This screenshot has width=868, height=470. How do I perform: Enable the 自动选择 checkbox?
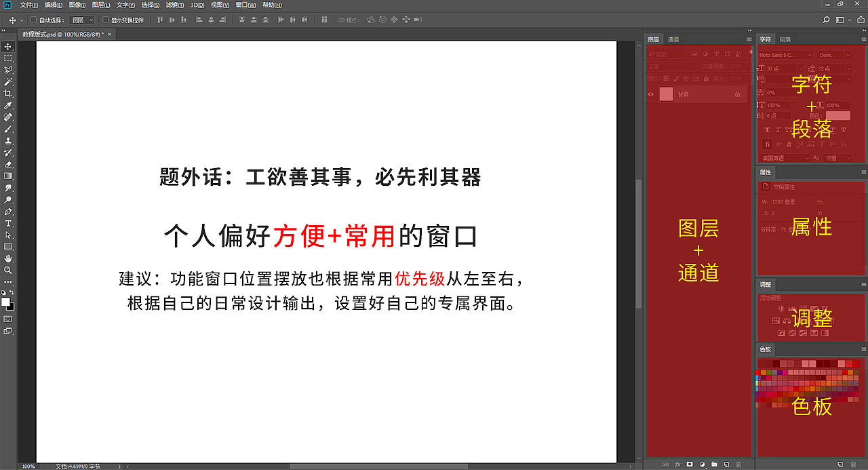pos(34,20)
